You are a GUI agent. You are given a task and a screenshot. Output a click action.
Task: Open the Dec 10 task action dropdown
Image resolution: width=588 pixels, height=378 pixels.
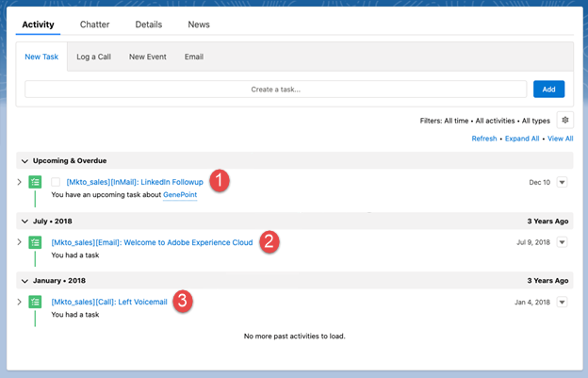tap(562, 182)
